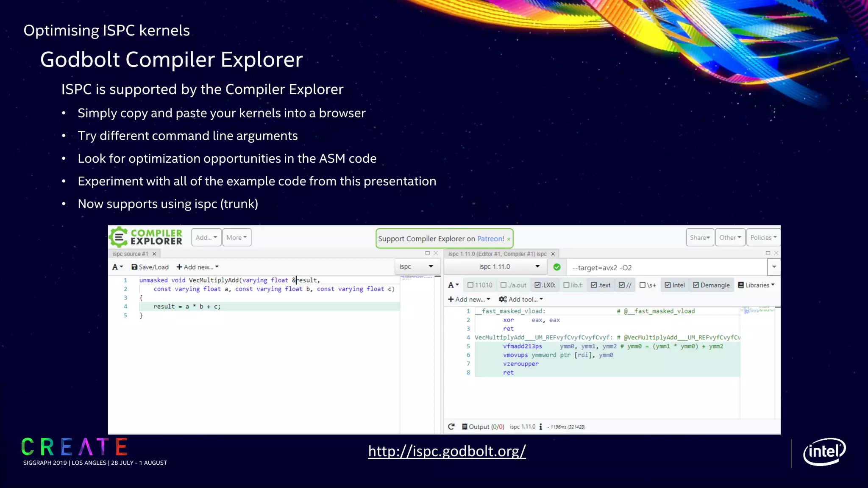This screenshot has height=488, width=868.
Task: Open the Policies dropdown
Action: (763, 238)
